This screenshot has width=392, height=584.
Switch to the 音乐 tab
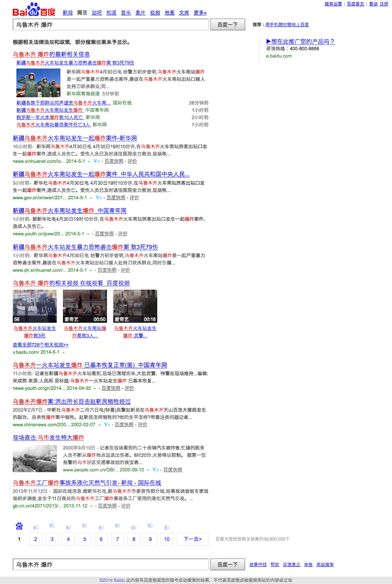tap(126, 13)
